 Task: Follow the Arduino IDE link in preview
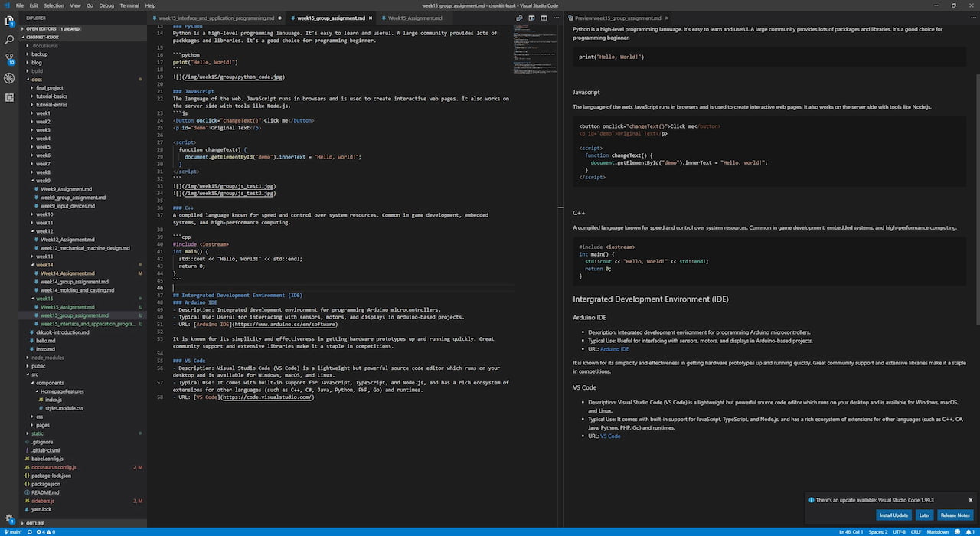pos(614,349)
